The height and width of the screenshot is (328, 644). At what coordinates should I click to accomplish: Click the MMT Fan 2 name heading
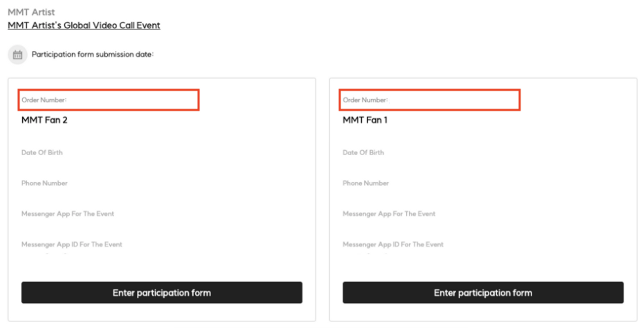(44, 120)
